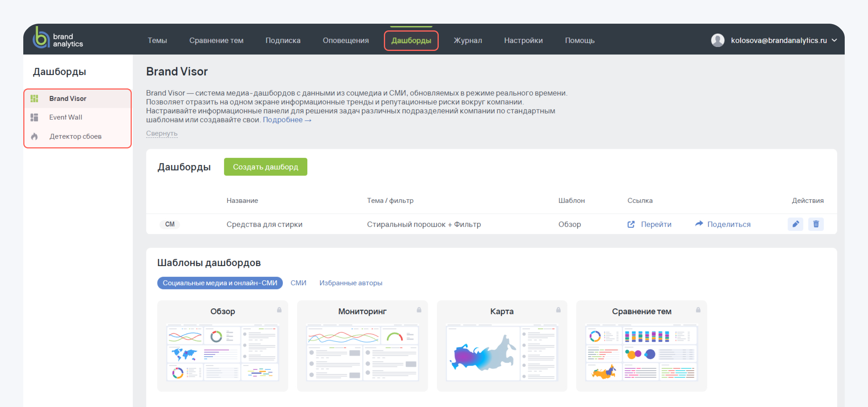Click the Детектор сбоев flame icon
This screenshot has width=868, height=407.
pos(34,136)
